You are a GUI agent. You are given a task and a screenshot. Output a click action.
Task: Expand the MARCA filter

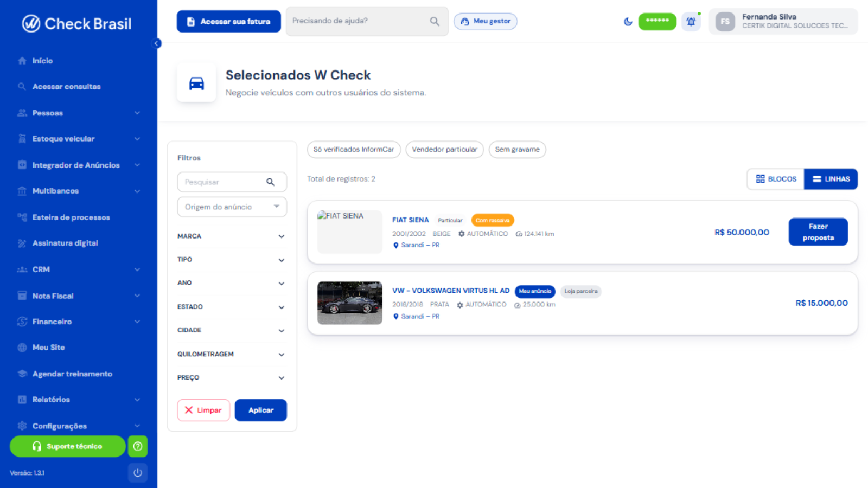(232, 236)
